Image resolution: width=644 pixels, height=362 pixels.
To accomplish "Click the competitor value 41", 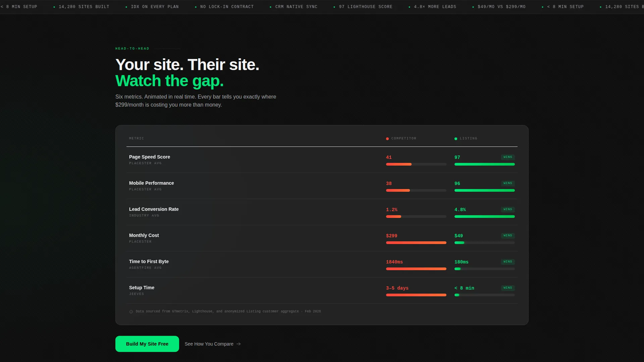I will pos(389,157).
